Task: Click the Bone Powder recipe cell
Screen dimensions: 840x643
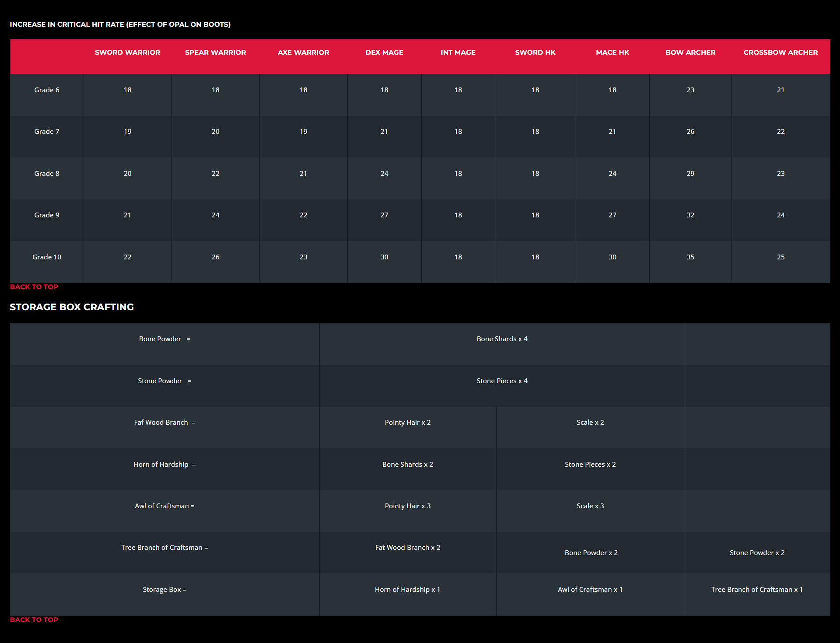Action: [164, 339]
